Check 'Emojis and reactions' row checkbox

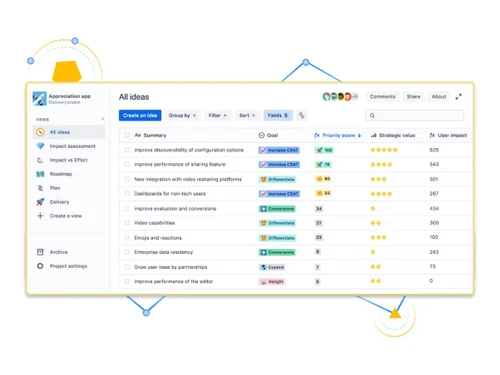coord(127,238)
